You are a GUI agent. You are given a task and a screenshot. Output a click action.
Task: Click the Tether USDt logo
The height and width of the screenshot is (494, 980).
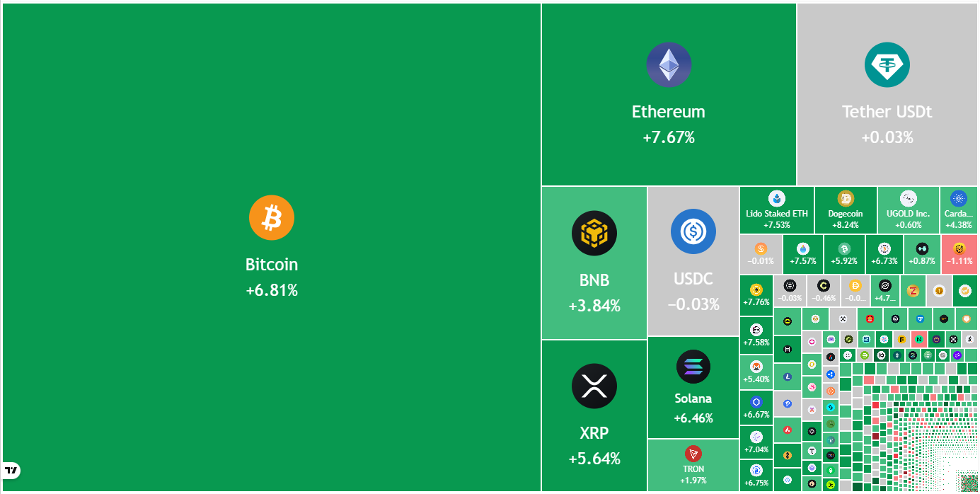point(887,65)
